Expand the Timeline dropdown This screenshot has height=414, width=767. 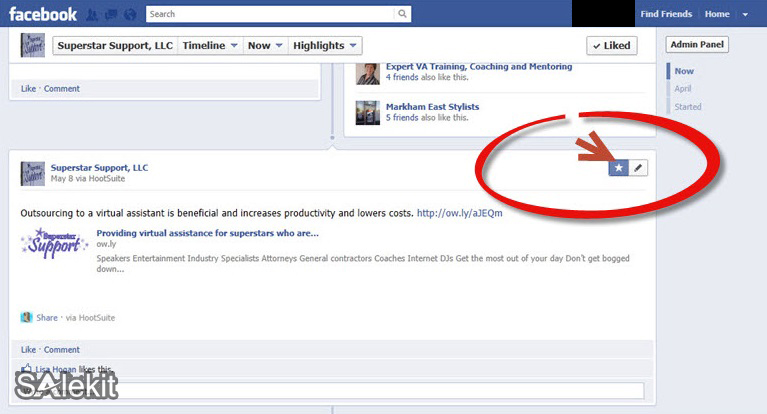point(210,45)
